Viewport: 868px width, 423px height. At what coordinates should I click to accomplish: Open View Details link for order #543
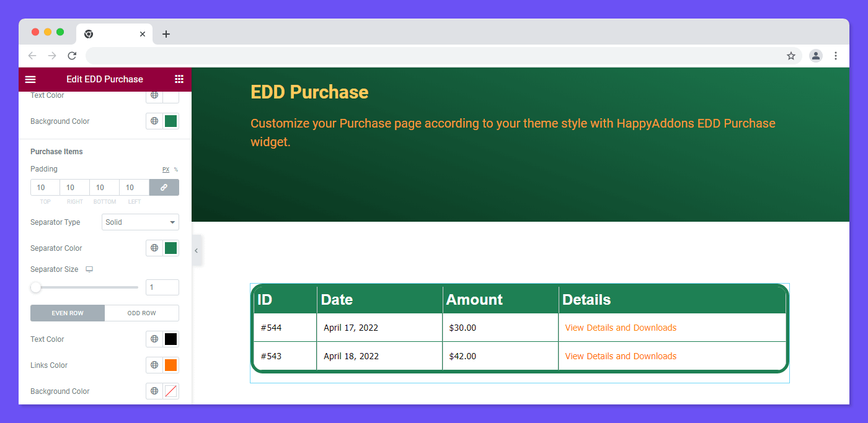click(621, 356)
